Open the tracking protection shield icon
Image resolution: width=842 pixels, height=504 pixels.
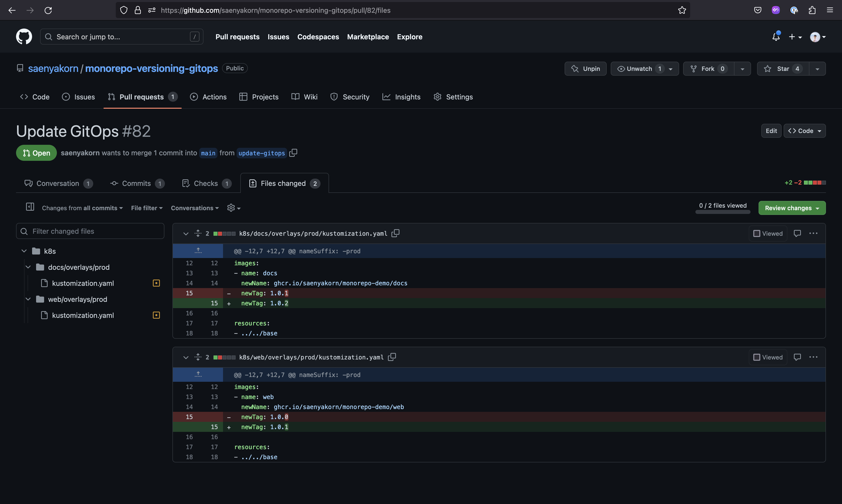point(124,10)
